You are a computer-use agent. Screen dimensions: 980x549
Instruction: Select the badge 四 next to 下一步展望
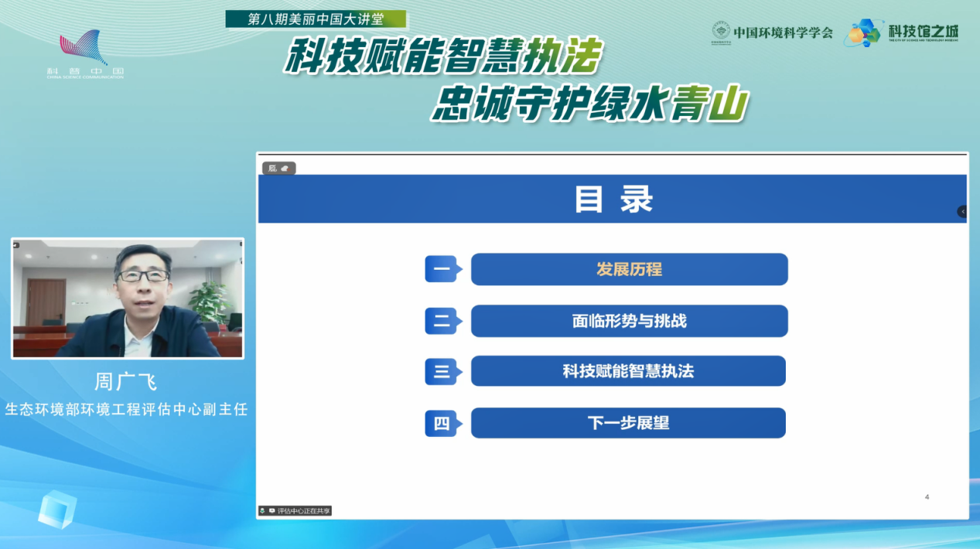tap(440, 422)
